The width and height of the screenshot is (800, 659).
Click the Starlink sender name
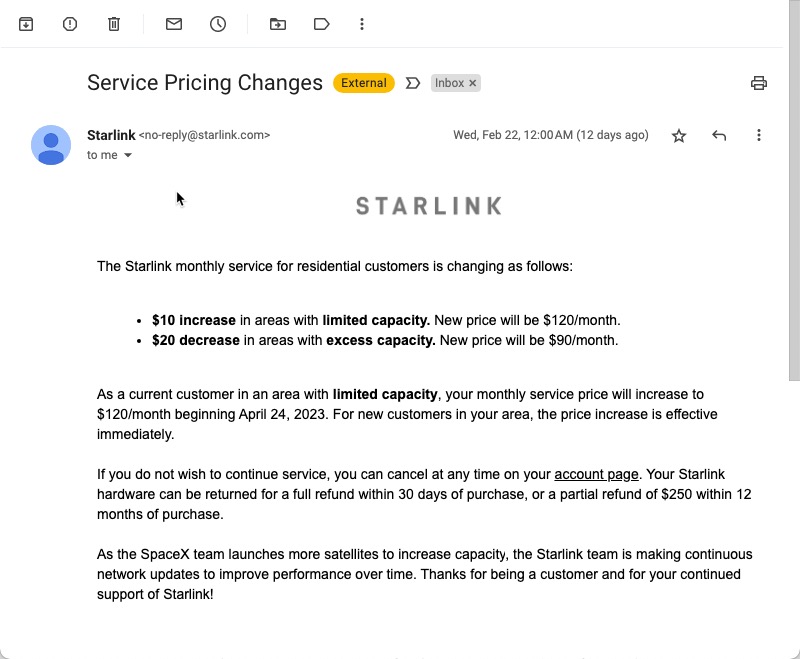tap(111, 135)
